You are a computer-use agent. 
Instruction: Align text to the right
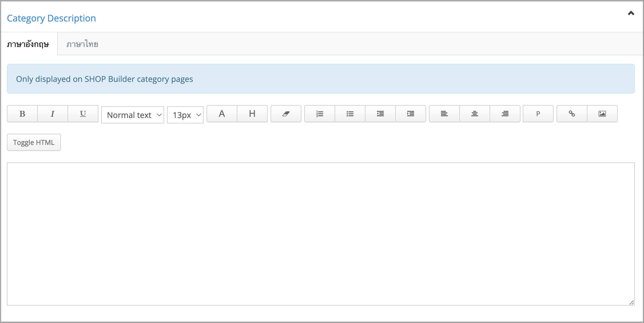tap(505, 114)
